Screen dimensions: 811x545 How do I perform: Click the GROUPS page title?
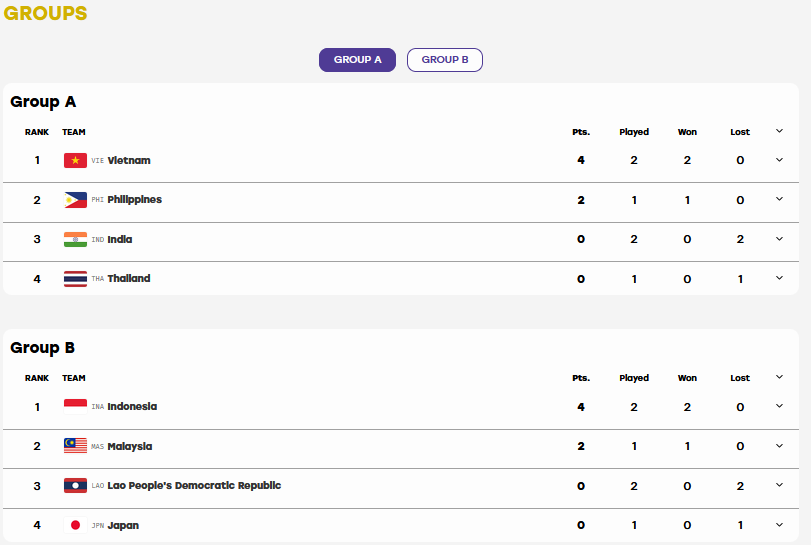click(x=46, y=13)
